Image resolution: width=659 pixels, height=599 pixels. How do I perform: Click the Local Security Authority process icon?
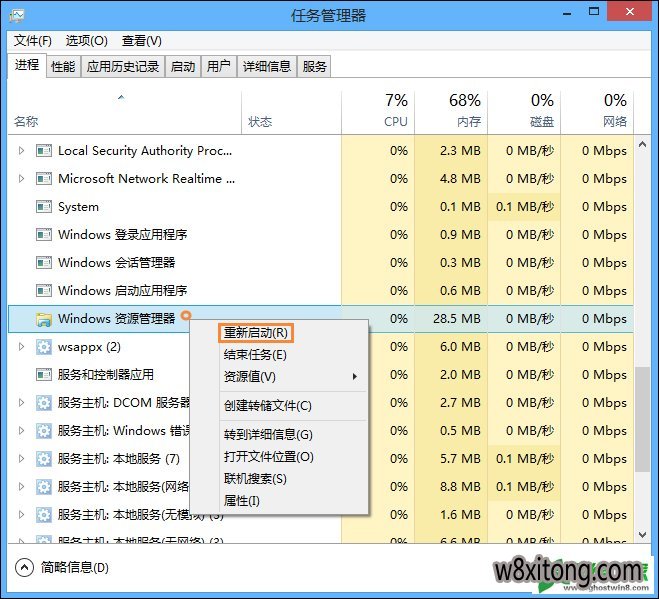point(43,151)
